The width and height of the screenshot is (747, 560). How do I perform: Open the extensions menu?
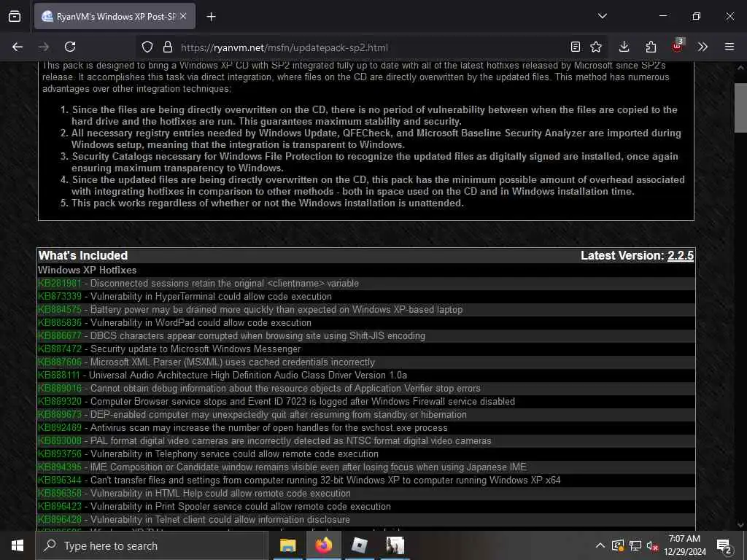[x=651, y=47]
